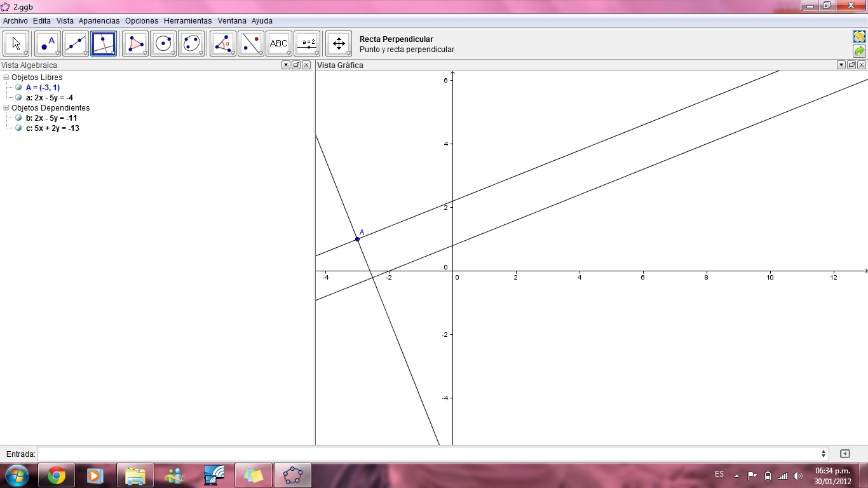Toggle visibility of point A

click(x=18, y=87)
